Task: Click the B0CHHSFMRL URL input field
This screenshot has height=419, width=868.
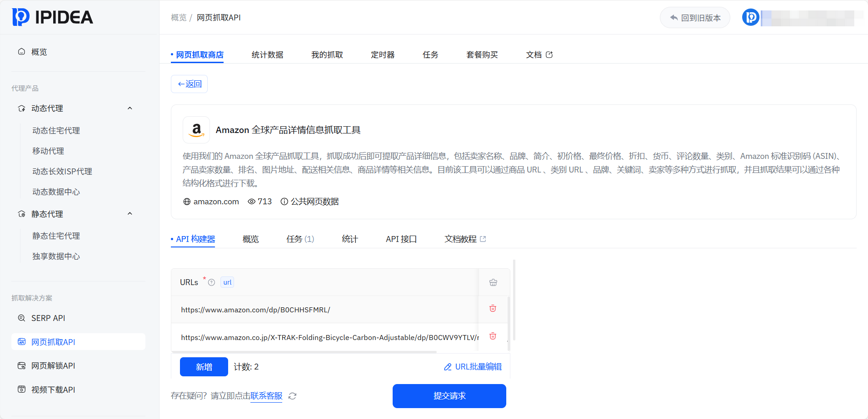Action: pyautogui.click(x=325, y=310)
